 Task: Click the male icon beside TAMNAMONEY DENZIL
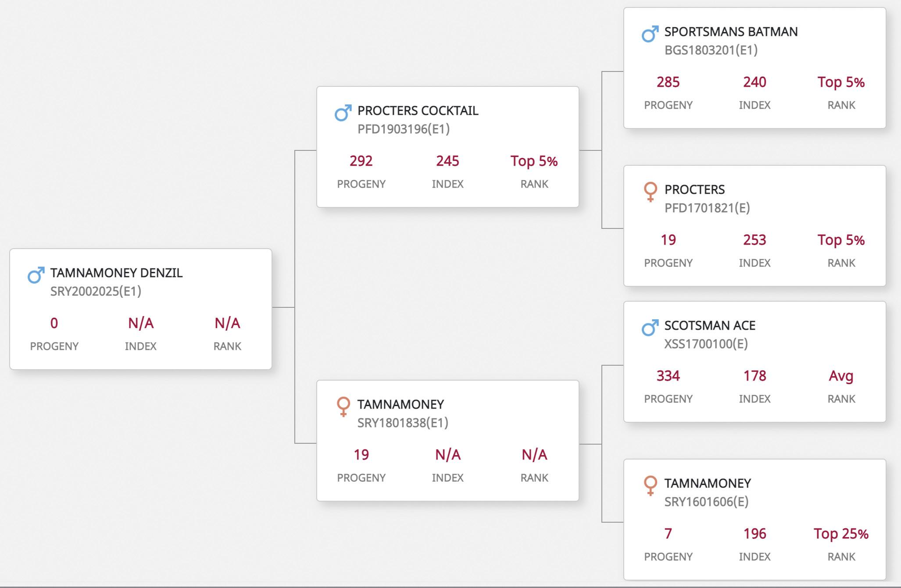[x=36, y=275]
